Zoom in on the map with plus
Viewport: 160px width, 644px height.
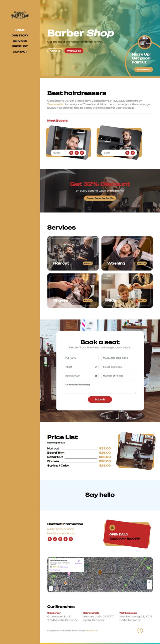pyautogui.click(x=149, y=582)
